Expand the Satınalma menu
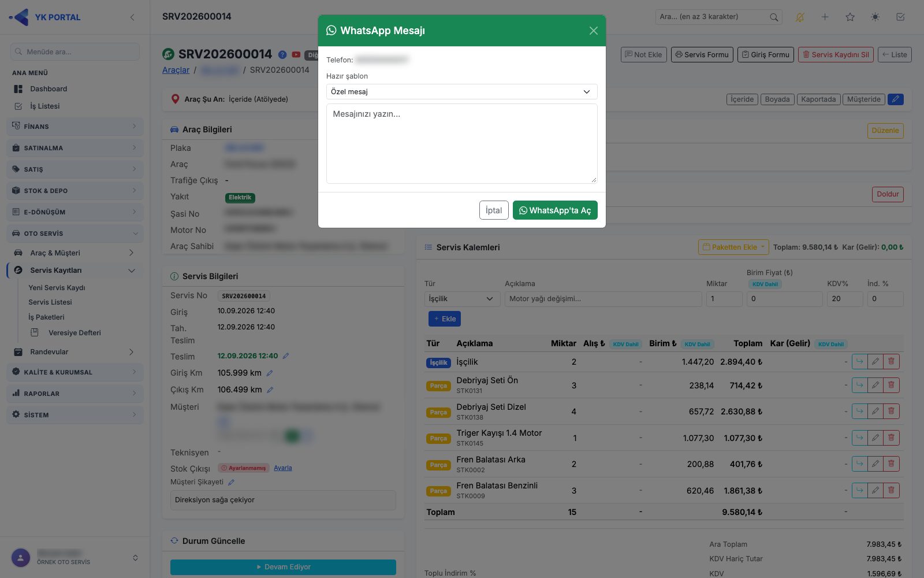The width and height of the screenshot is (924, 578). pyautogui.click(x=75, y=147)
